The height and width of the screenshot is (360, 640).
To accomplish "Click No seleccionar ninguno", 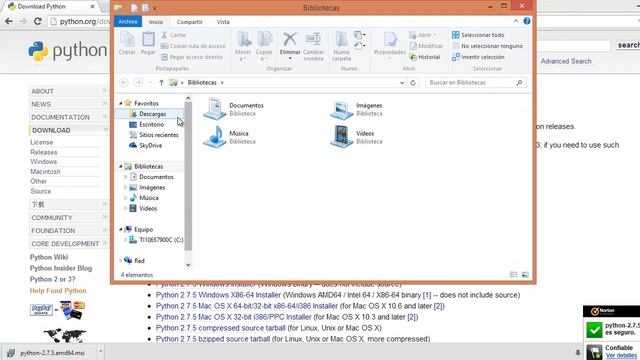I will (487, 46).
